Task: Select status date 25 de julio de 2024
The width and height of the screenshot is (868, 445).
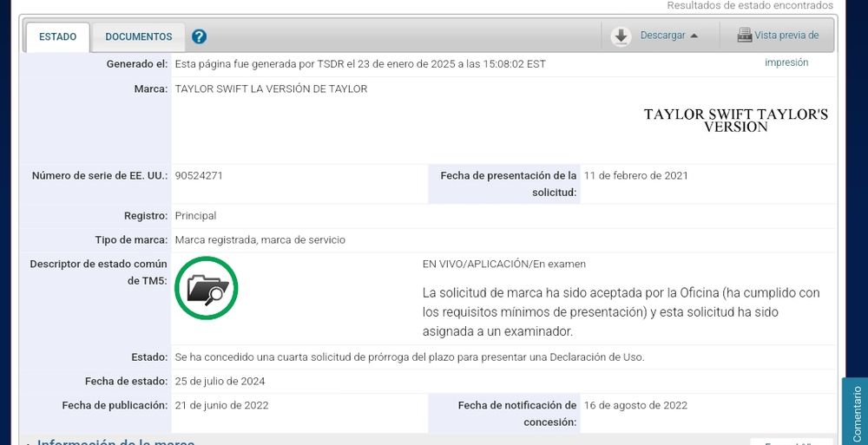Action: [x=220, y=382]
